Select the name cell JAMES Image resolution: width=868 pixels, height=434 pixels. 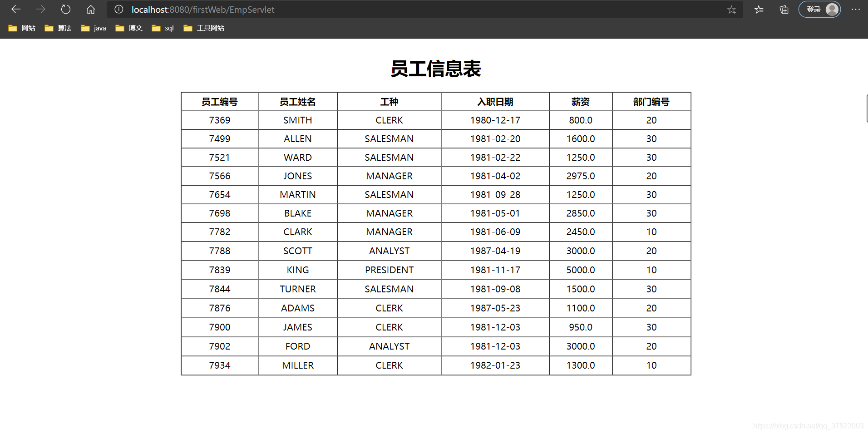pyautogui.click(x=298, y=327)
